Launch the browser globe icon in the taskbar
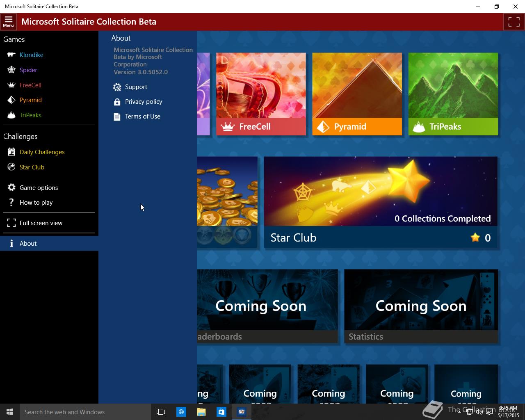Image resolution: width=525 pixels, height=420 pixels. 181,412
